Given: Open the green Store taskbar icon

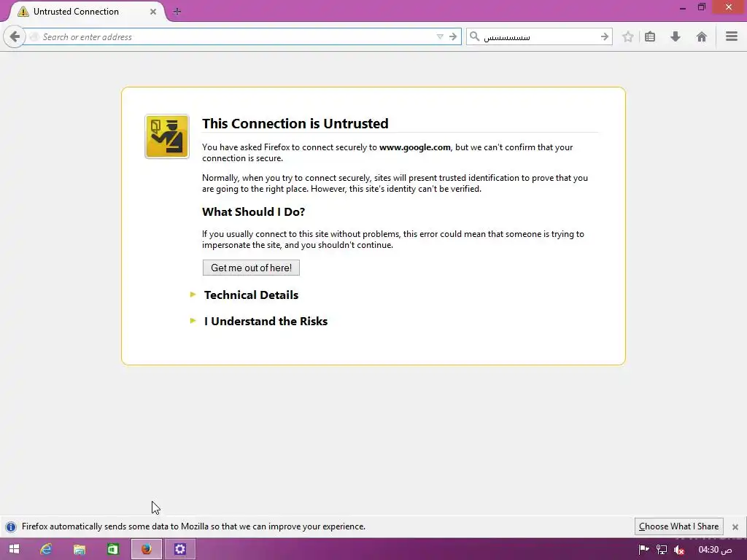Looking at the screenshot, I should pyautogui.click(x=113, y=549).
